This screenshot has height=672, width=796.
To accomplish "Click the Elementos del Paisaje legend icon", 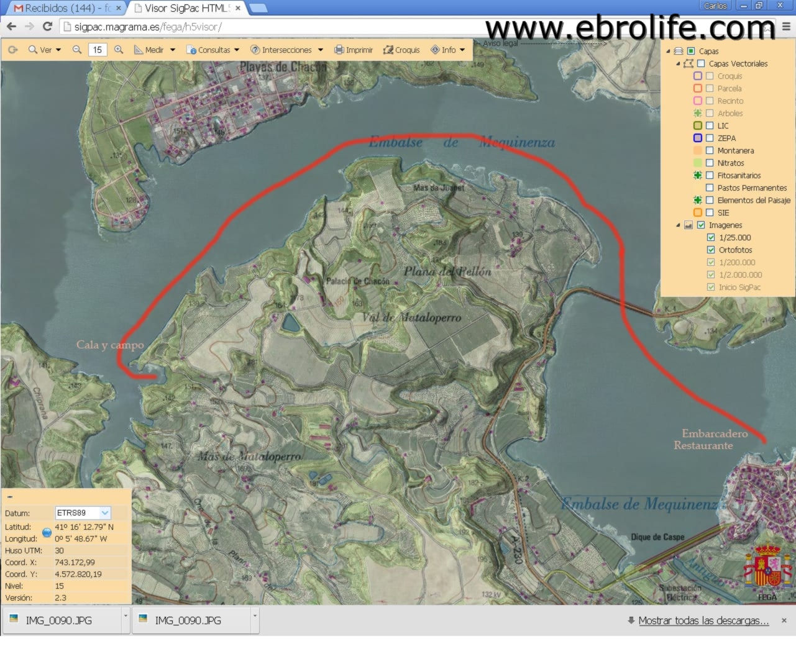I will pyautogui.click(x=698, y=200).
